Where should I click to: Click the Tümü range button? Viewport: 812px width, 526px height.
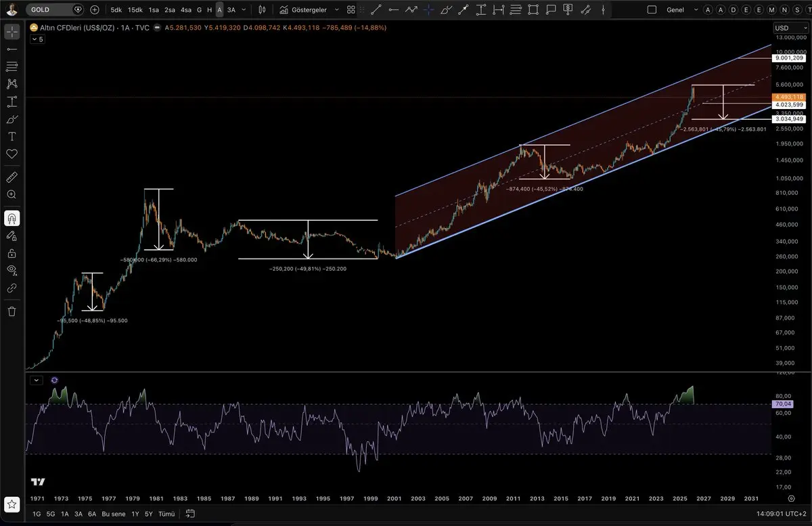(x=166, y=514)
